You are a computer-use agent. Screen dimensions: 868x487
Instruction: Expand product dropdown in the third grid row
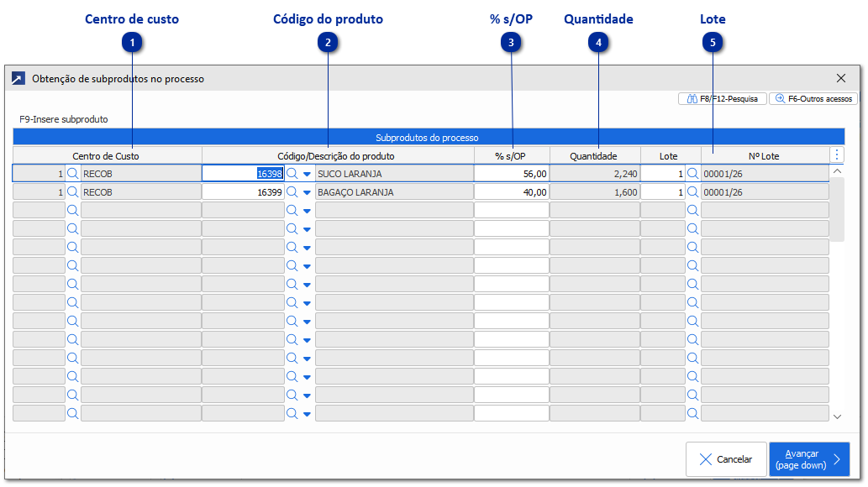[x=307, y=211]
